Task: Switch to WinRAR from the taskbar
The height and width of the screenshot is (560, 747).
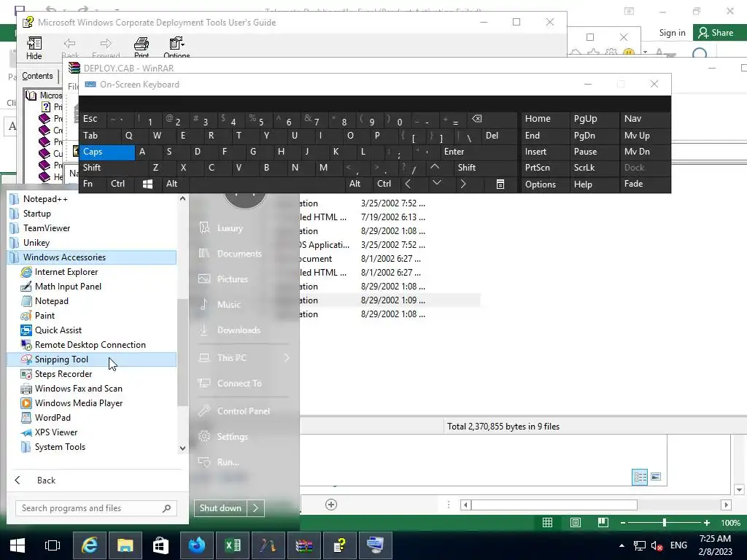Action: pyautogui.click(x=304, y=545)
